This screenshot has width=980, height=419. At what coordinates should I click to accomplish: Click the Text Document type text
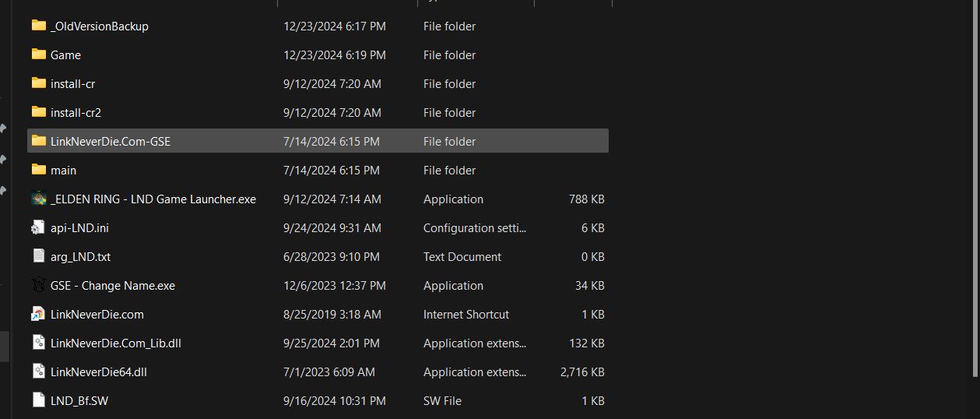462,257
